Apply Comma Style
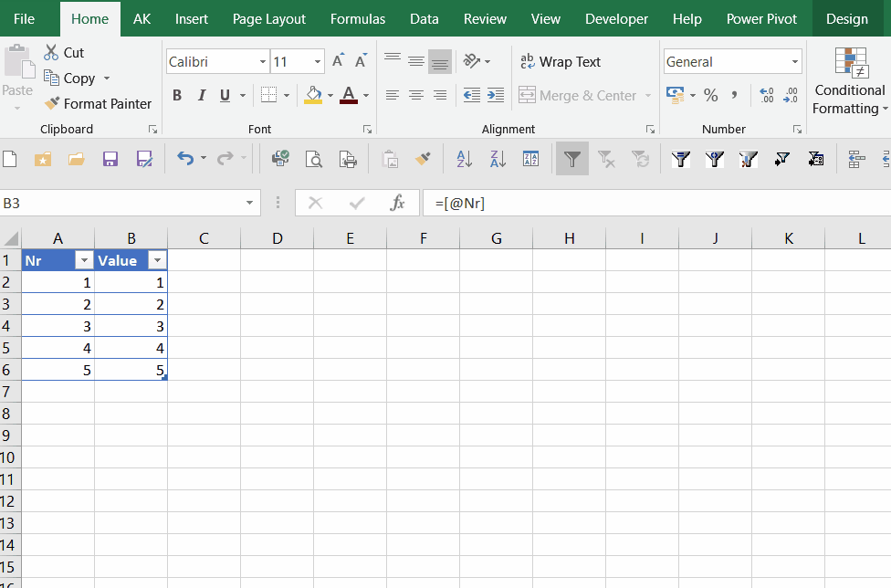 [x=734, y=95]
